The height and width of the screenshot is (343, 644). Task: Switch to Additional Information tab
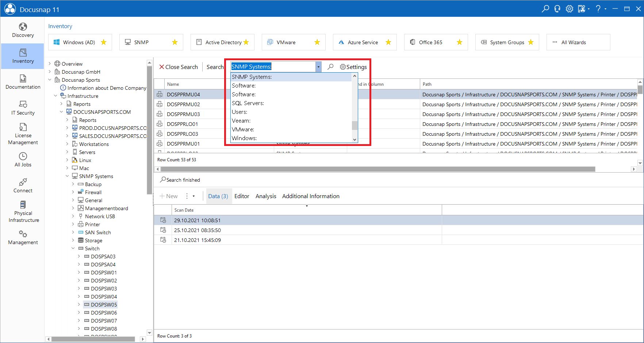pyautogui.click(x=311, y=196)
